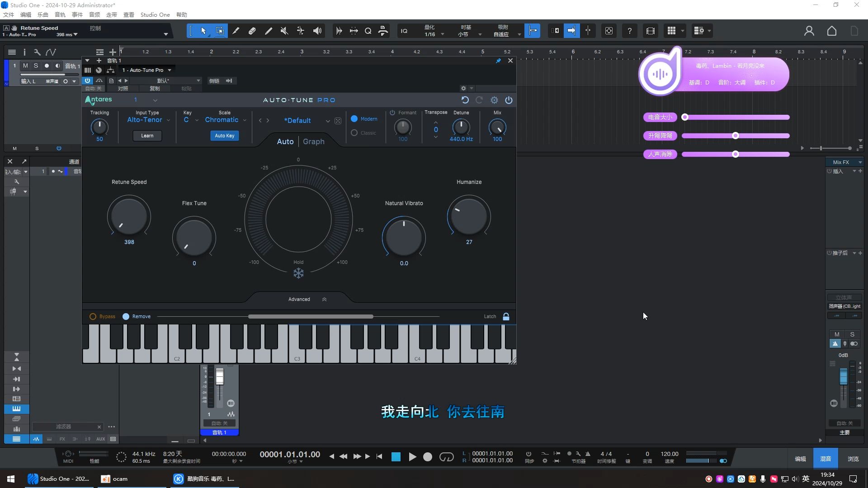This screenshot has height=488, width=868.
Task: Open the 吸附 自适应 snap dropdown
Action: (507, 31)
